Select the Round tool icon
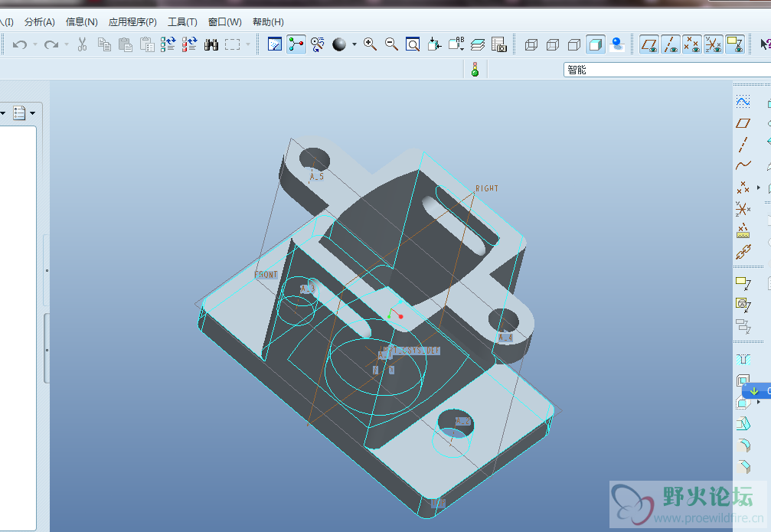This screenshot has height=532, width=771. coord(743,445)
